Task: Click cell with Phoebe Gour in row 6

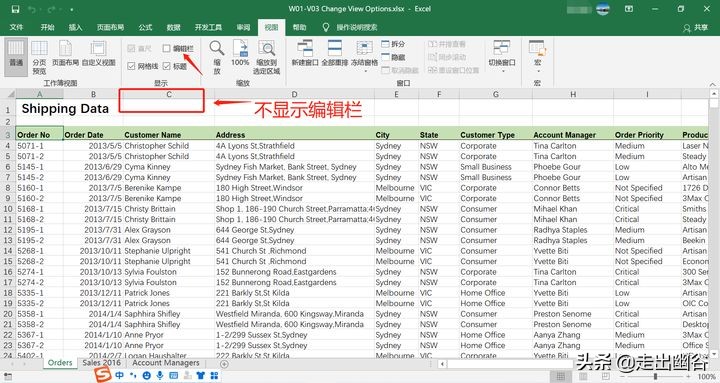Action: point(573,167)
